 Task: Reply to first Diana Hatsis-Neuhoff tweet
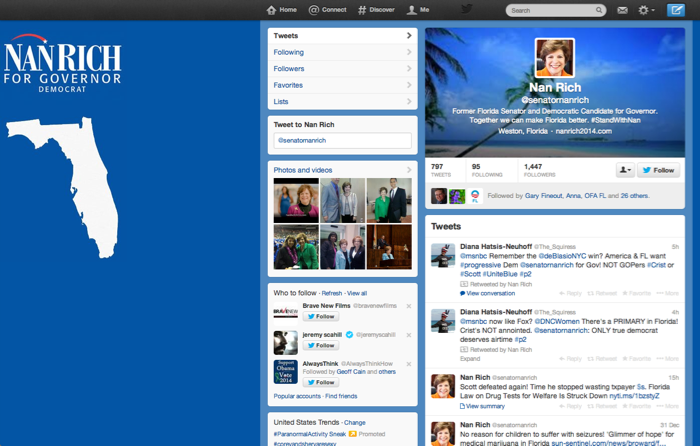[570, 293]
